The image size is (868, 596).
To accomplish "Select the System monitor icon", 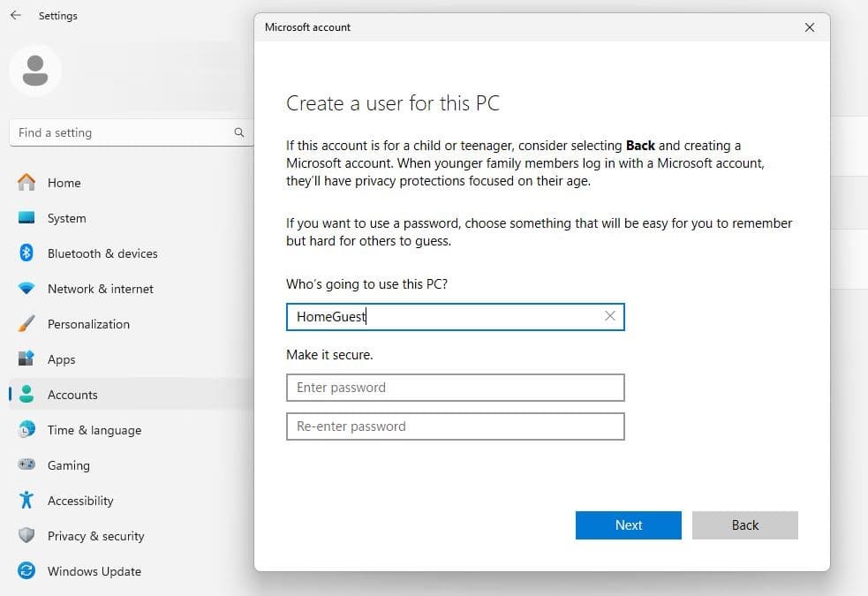I will coord(26,218).
